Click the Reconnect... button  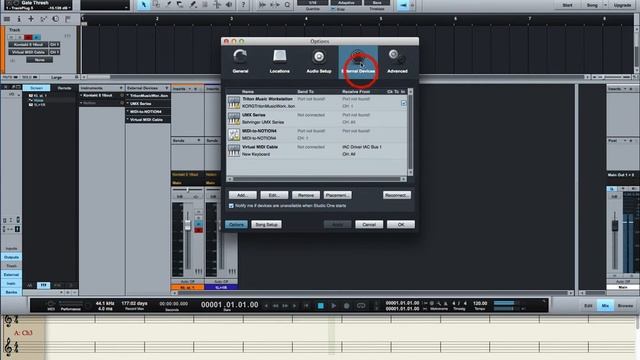397,195
